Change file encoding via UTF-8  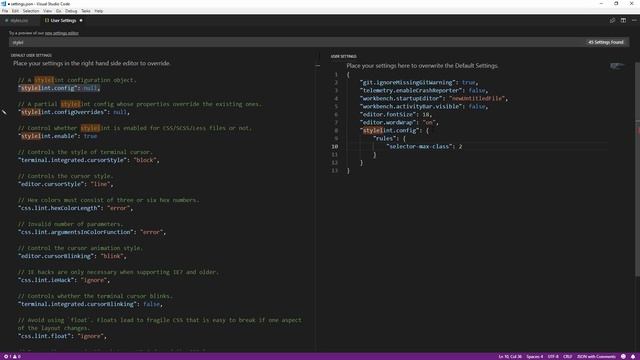[x=553, y=356]
